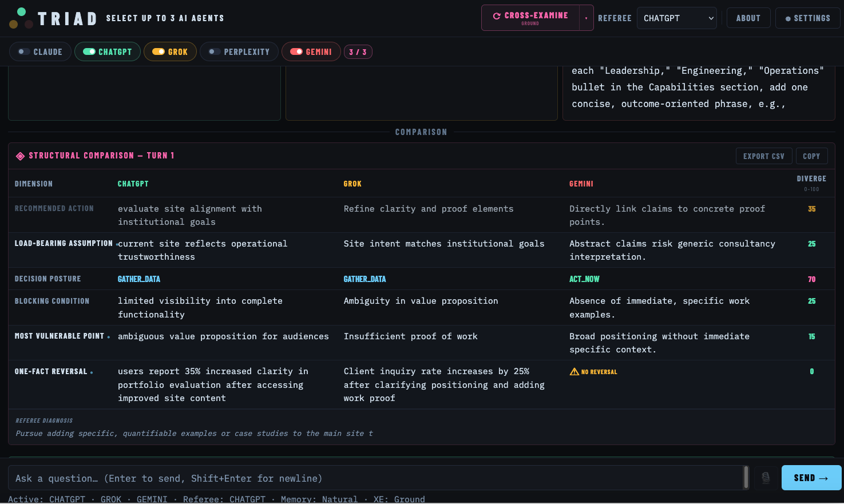Image resolution: width=844 pixels, height=504 pixels.
Task: Click 'users report 35% increased clarity' cell
Action: pos(213,384)
